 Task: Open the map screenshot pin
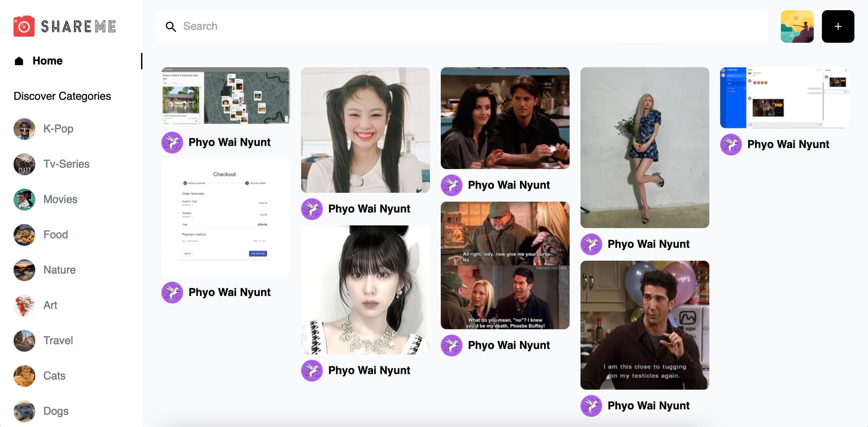[x=225, y=96]
